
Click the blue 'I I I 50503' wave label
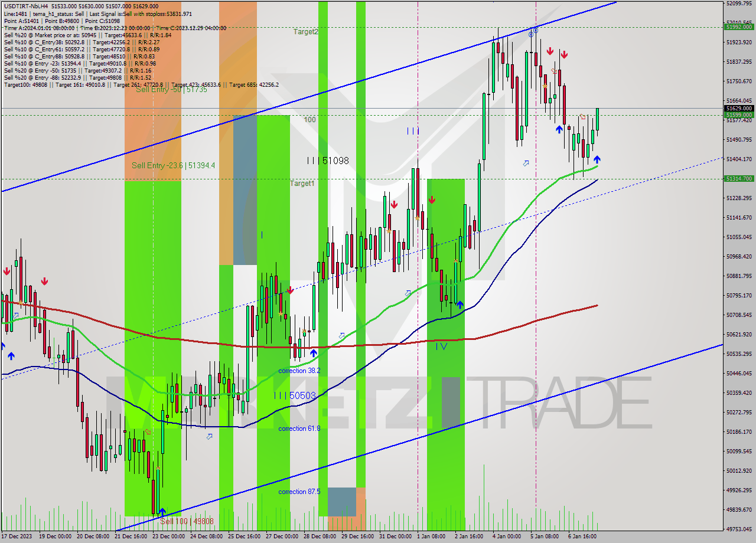(x=295, y=395)
